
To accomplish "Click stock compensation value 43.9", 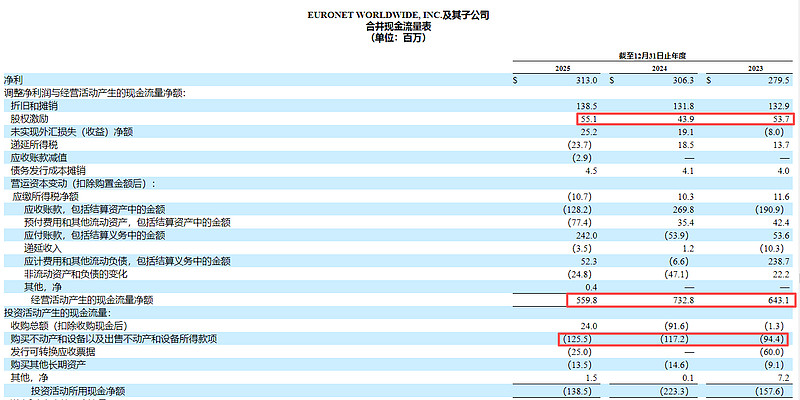I will 686,119.
